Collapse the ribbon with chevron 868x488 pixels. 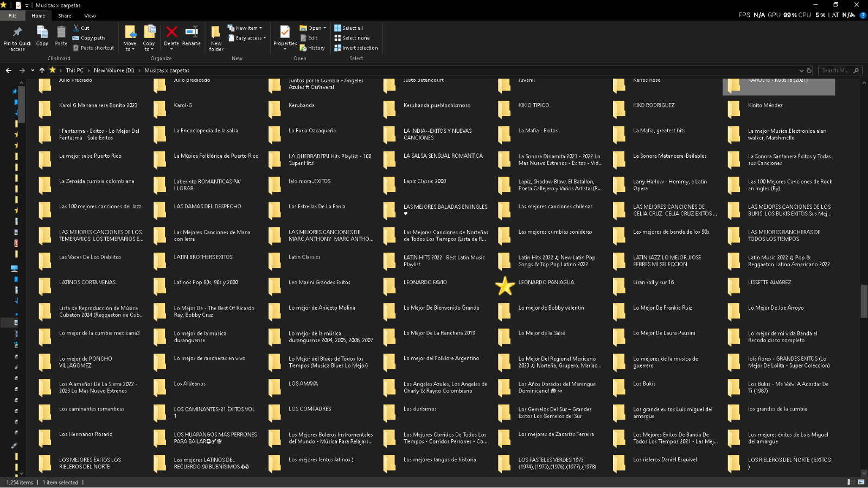[x=853, y=16]
